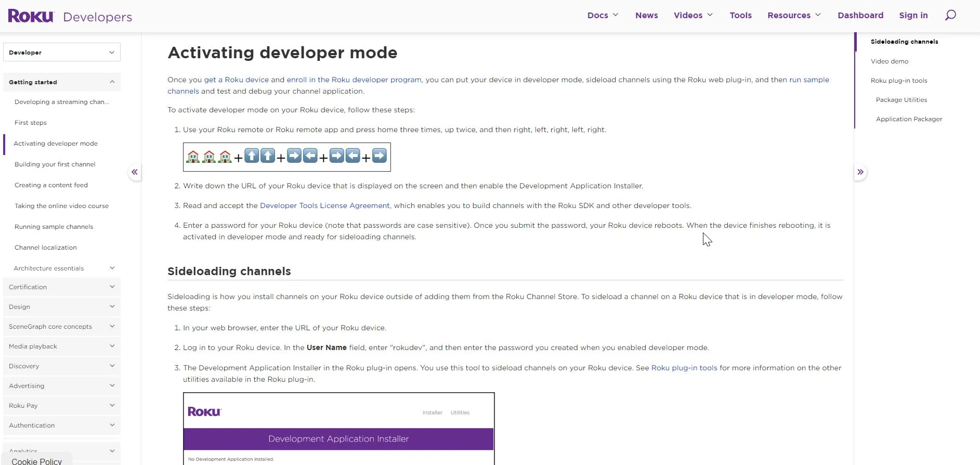Click the Activating developer mode heading
The width and height of the screenshot is (980, 465).
[x=282, y=53]
